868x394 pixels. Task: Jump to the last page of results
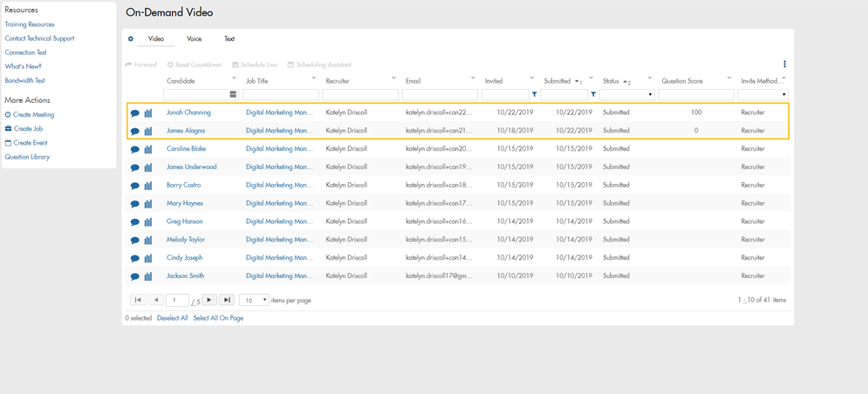click(227, 300)
